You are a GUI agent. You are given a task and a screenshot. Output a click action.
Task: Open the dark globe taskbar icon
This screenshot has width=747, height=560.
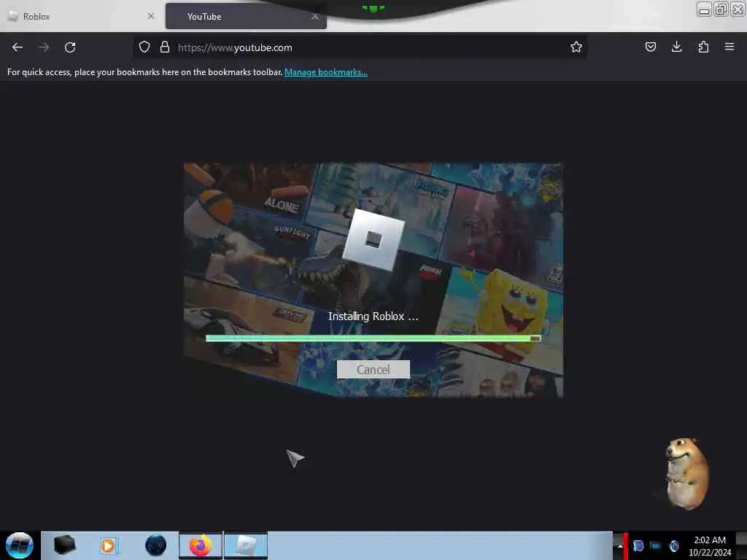[x=156, y=545]
